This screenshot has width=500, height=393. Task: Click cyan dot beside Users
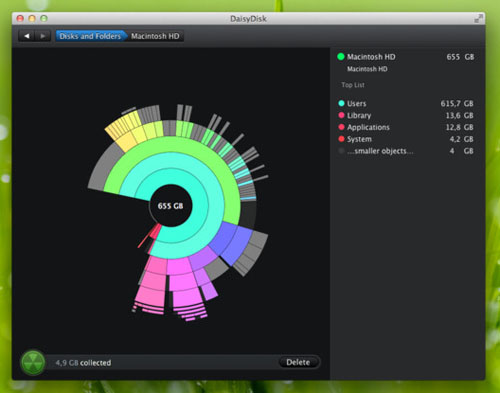coord(341,103)
